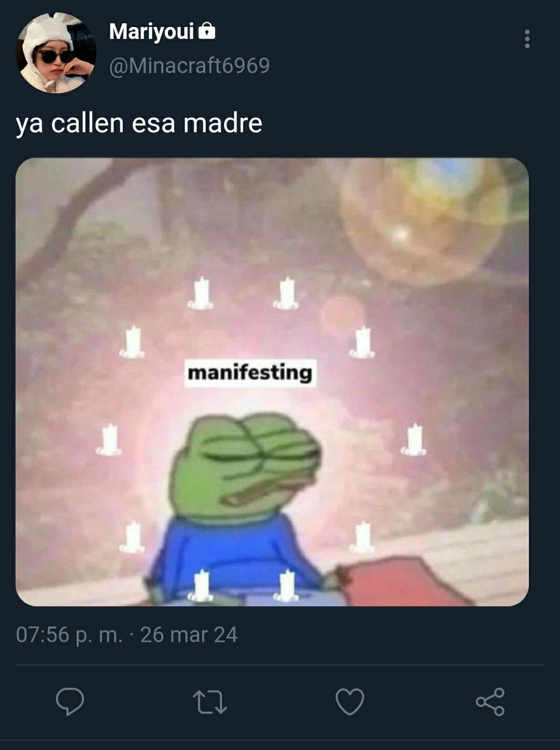
Task: Like the tweet with the heart icon
Action: click(x=350, y=702)
